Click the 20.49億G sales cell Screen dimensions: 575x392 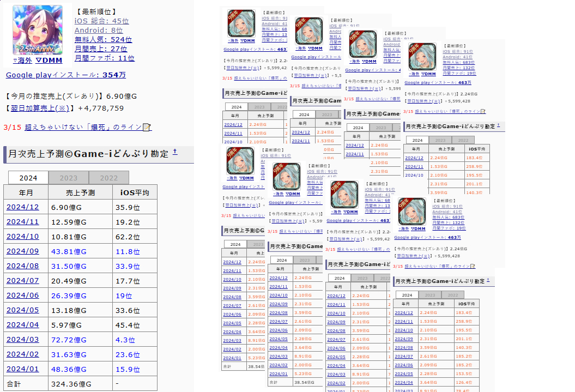80,281
